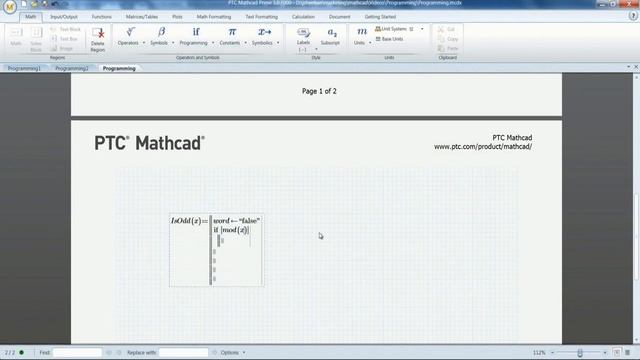The height and width of the screenshot is (360, 640).
Task: Click the Replace button next to Replace with field
Action: click(214, 352)
